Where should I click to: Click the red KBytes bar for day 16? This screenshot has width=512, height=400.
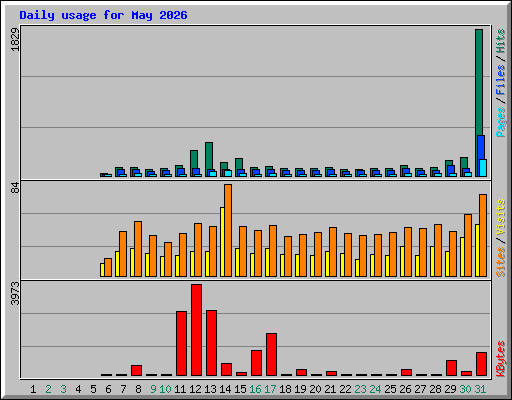(256, 363)
